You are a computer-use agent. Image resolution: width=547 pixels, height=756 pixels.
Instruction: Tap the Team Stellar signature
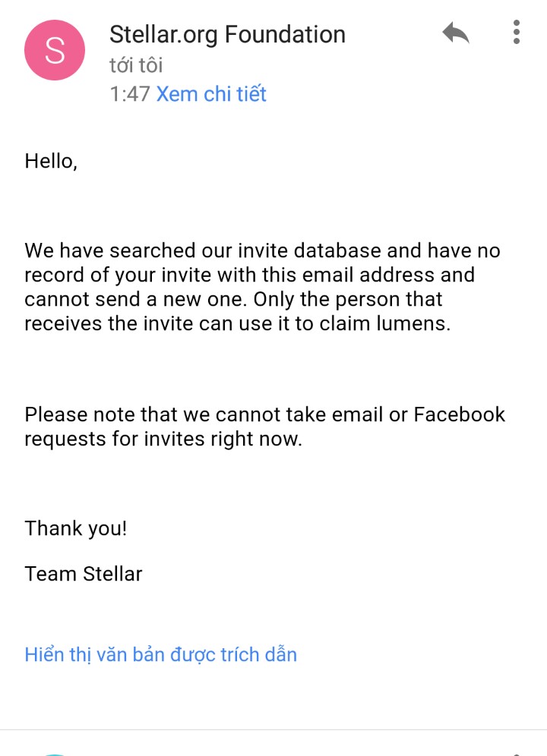pos(84,574)
